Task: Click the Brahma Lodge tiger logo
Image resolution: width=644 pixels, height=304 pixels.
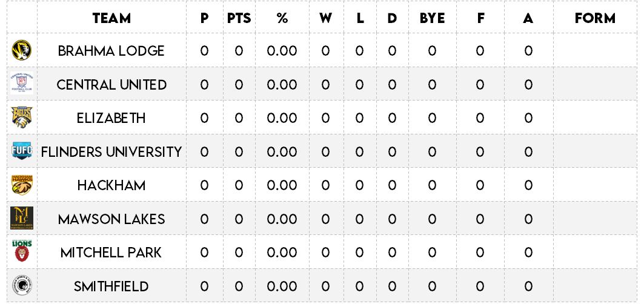Action: (22, 50)
